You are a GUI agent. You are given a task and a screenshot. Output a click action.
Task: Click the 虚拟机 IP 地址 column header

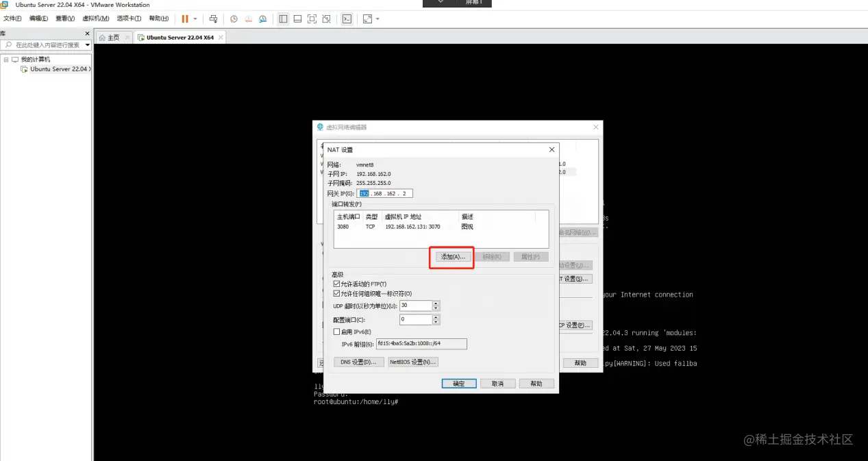pos(419,216)
